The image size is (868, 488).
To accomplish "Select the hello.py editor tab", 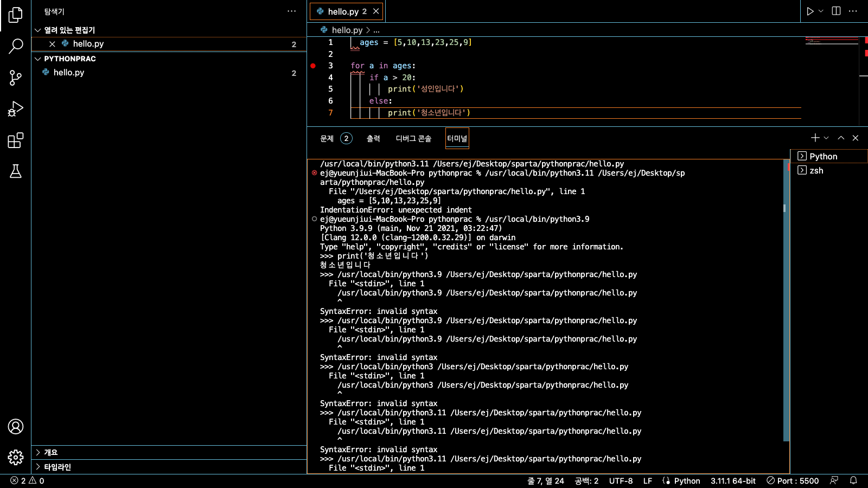I will (346, 11).
